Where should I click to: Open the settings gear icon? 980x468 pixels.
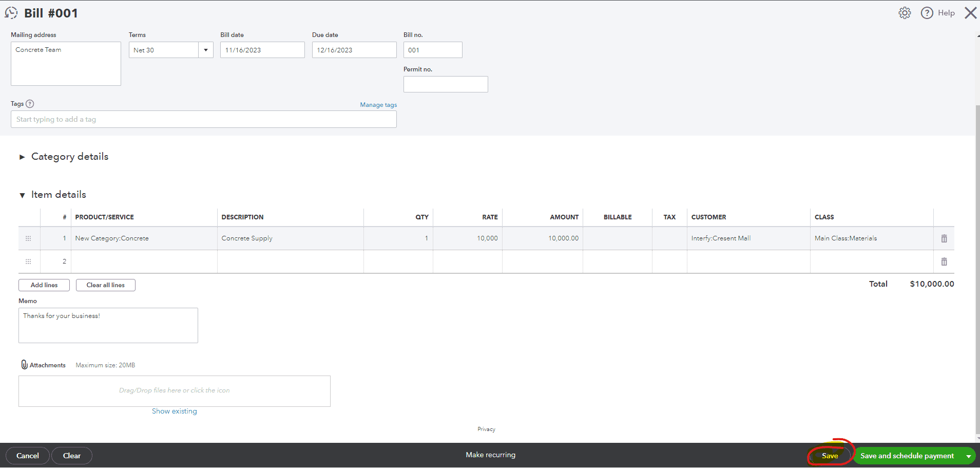pyautogui.click(x=905, y=13)
